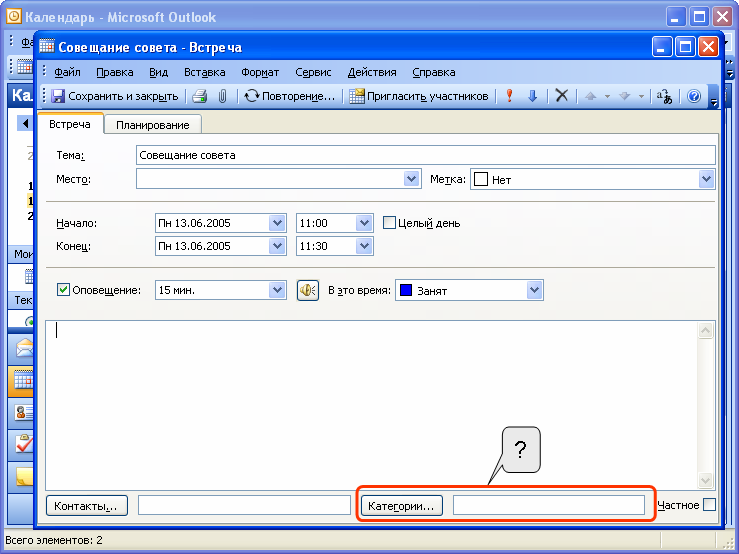The height and width of the screenshot is (554, 739).
Task: Open Mail pane in Outlook sidebar
Action: (24, 349)
